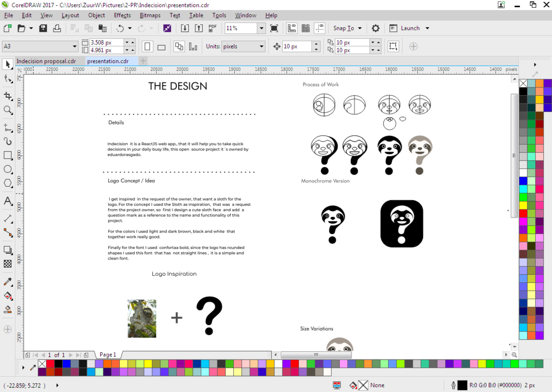Click the Page 1 tab
This screenshot has height=392, width=552.
[108, 355]
